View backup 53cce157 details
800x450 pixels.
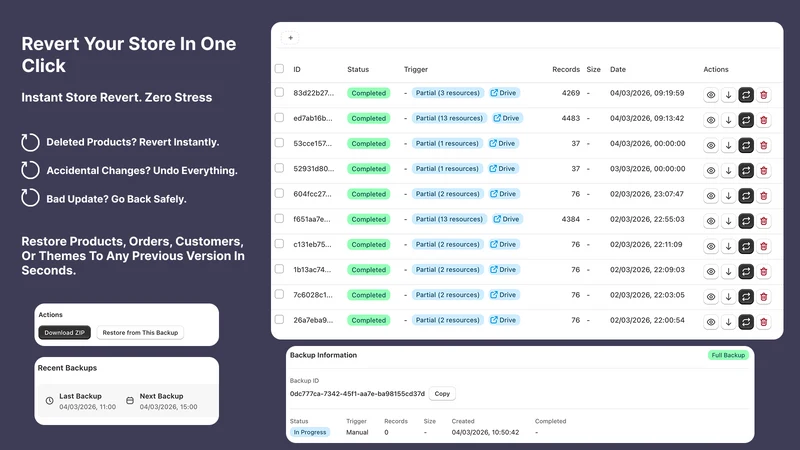pyautogui.click(x=711, y=145)
